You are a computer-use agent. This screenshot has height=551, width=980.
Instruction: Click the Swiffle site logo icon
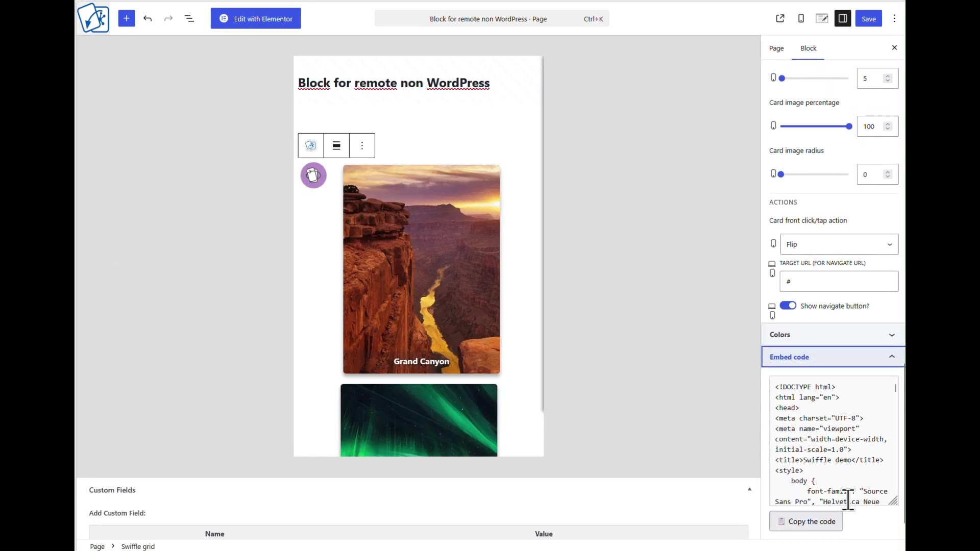click(x=93, y=18)
